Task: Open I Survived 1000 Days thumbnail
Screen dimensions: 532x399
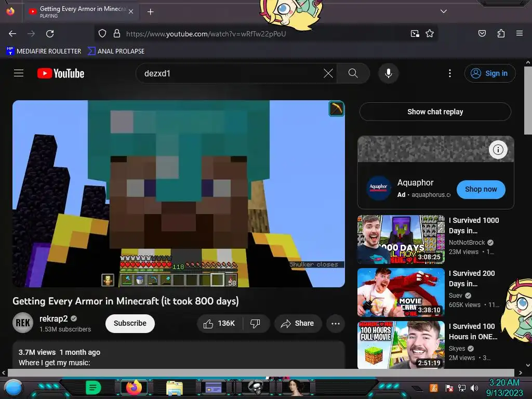Action: [401, 239]
